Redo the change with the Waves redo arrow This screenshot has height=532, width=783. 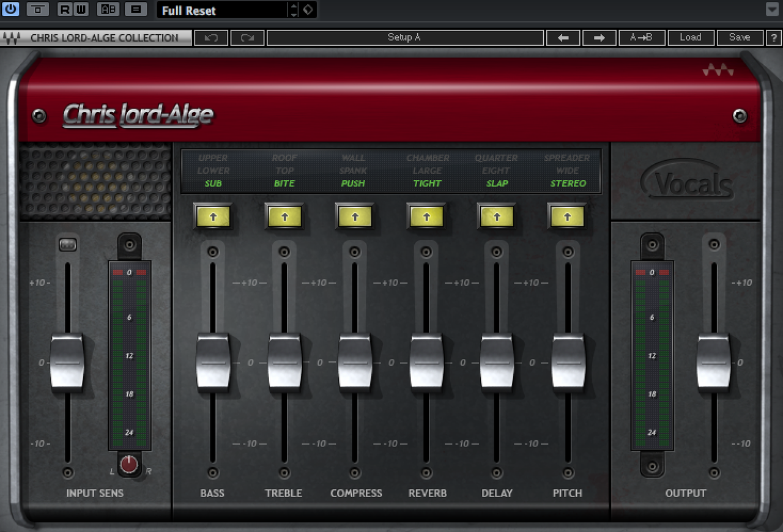coord(248,38)
